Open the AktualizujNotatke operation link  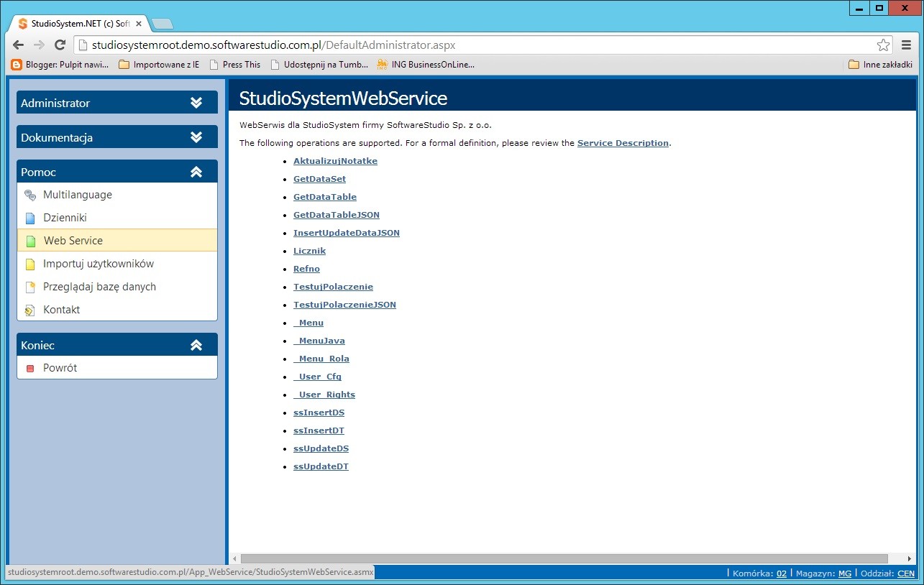(335, 161)
